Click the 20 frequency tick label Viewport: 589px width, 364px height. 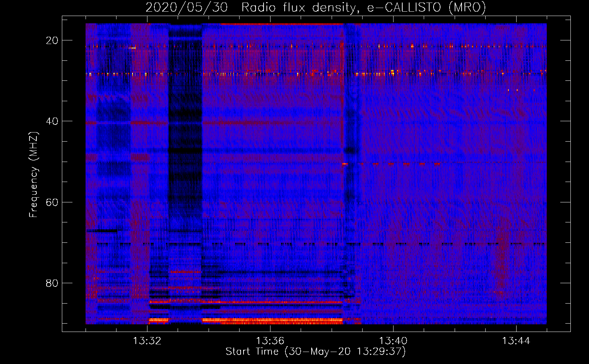click(x=52, y=40)
